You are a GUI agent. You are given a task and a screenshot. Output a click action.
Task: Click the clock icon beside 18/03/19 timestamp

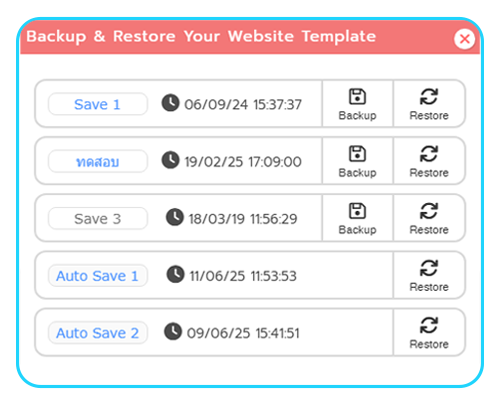tap(175, 217)
